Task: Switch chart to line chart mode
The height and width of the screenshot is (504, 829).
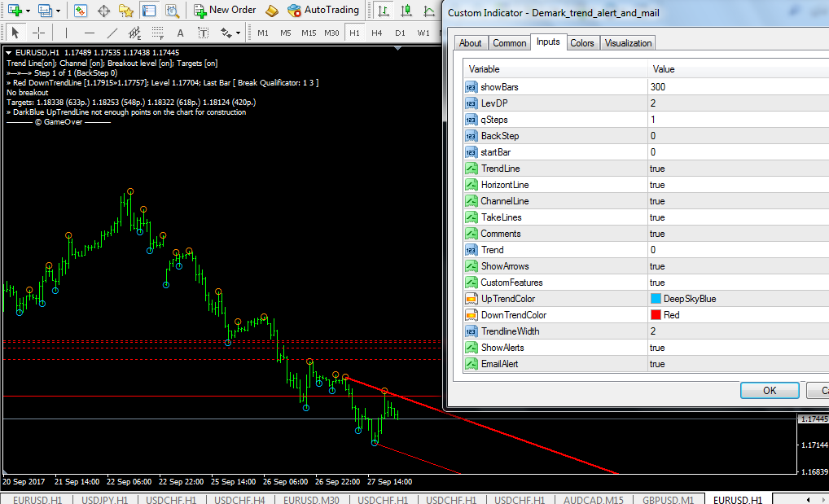Action: 429,10
